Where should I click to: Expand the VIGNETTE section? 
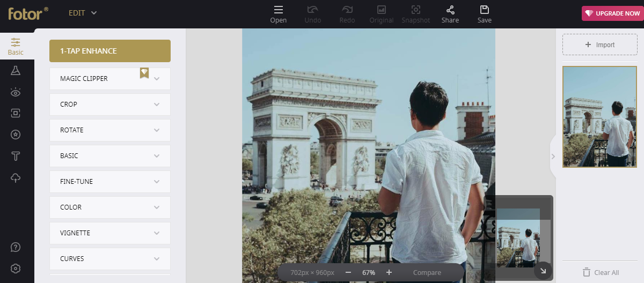tap(109, 233)
